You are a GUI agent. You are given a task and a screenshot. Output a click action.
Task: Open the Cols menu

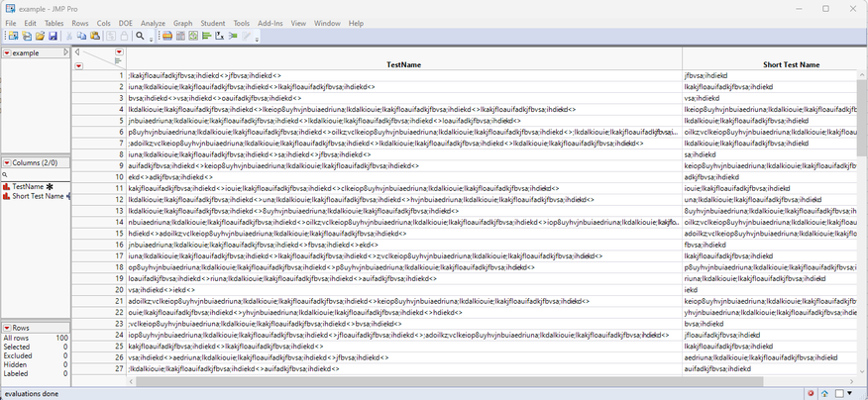(x=103, y=23)
